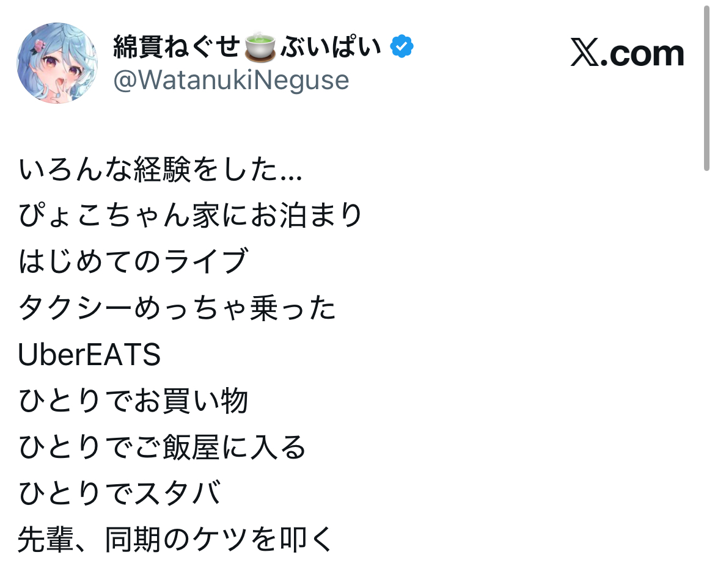Click the word 先輩 in the last line
Screen dimensions: 715x588
pyautogui.click(x=46, y=540)
